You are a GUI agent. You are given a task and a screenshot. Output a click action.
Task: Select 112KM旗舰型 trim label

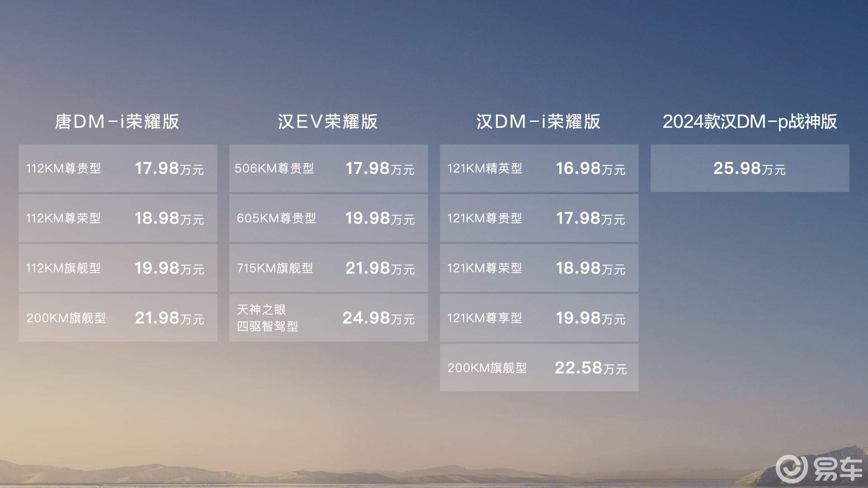click(x=63, y=268)
